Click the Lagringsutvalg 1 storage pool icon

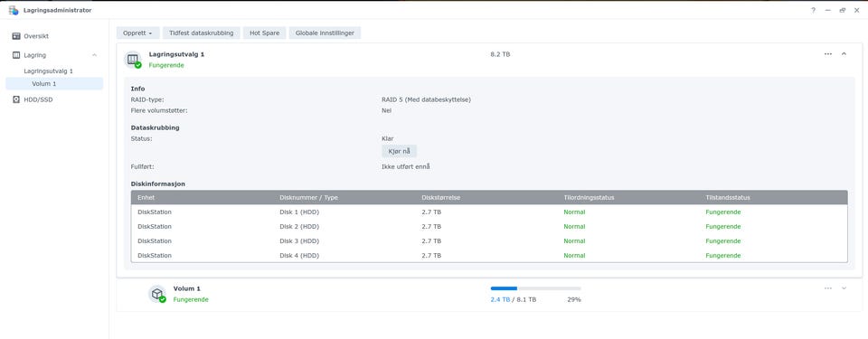[133, 60]
